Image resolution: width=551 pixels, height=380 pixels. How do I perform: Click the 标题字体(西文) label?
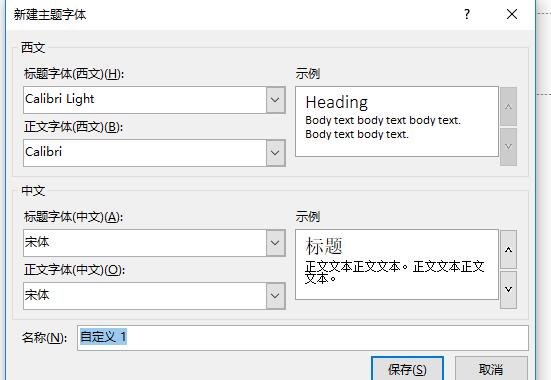tap(74, 74)
